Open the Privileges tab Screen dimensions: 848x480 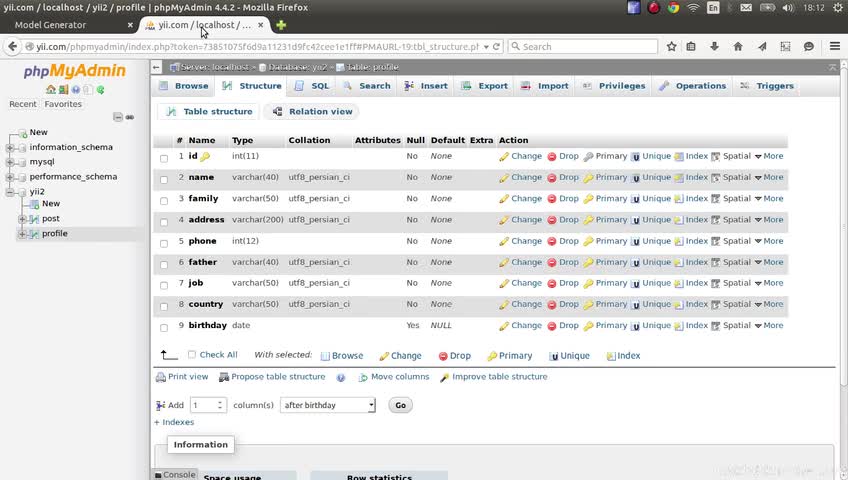point(614,86)
